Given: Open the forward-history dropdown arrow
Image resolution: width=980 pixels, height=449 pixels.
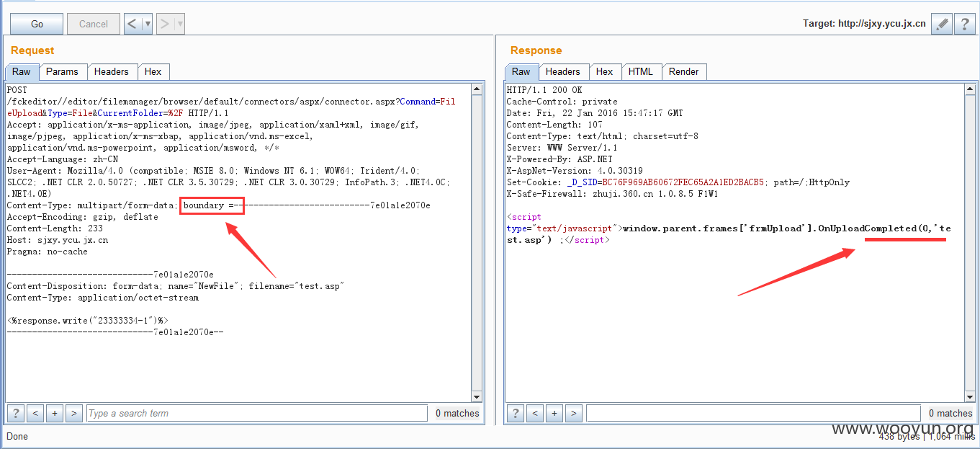Looking at the screenshot, I should (179, 24).
